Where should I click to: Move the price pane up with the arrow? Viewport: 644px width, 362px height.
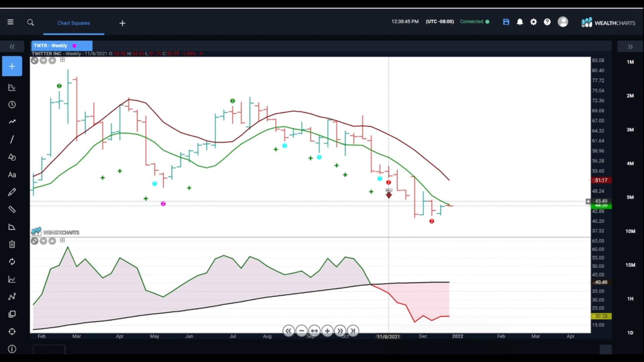click(52, 61)
